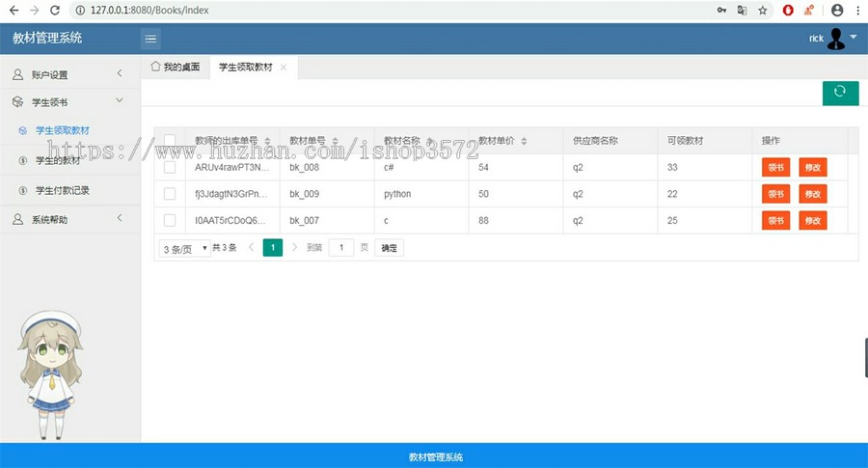Viewport: 868px width, 468px height.
Task: Check the bk_009 row checkbox
Action: pyautogui.click(x=170, y=194)
